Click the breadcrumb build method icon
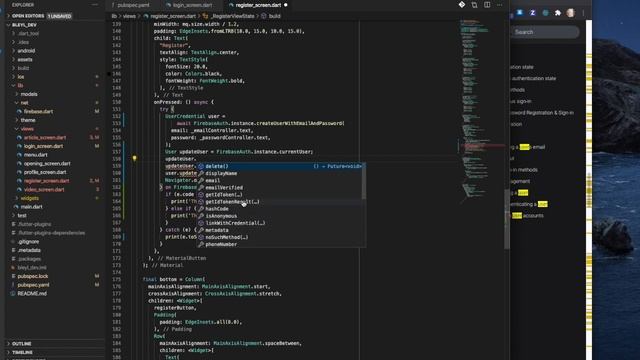 264,16
